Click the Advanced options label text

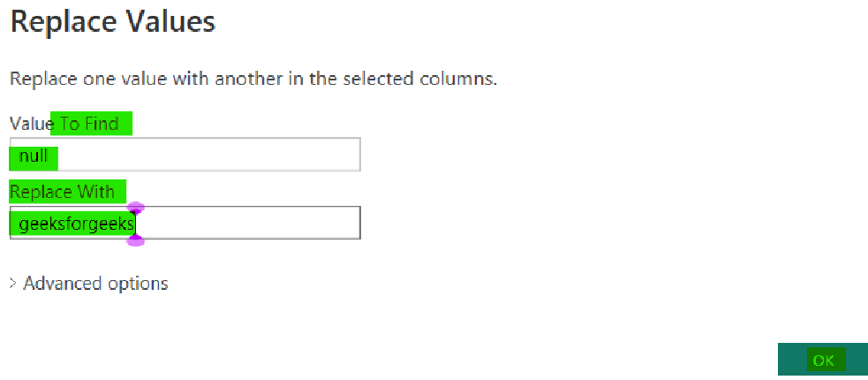(x=95, y=284)
